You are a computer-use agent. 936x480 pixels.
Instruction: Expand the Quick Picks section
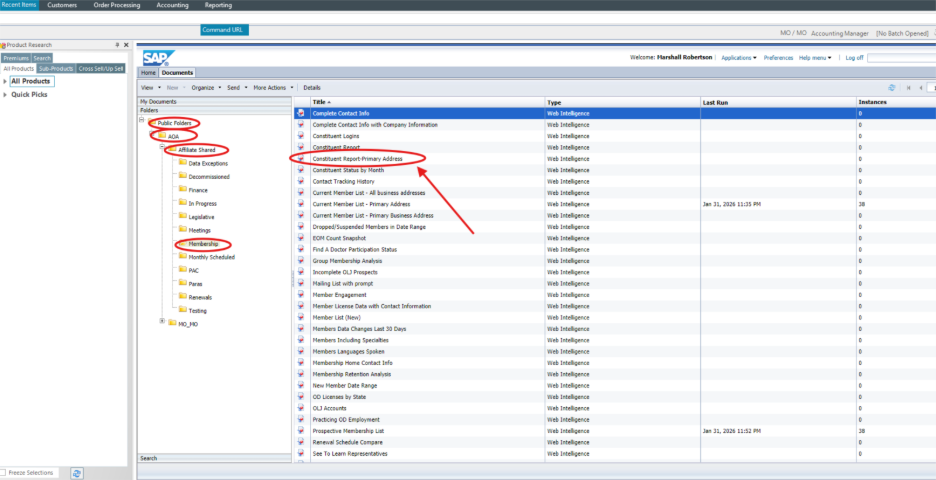(5, 94)
